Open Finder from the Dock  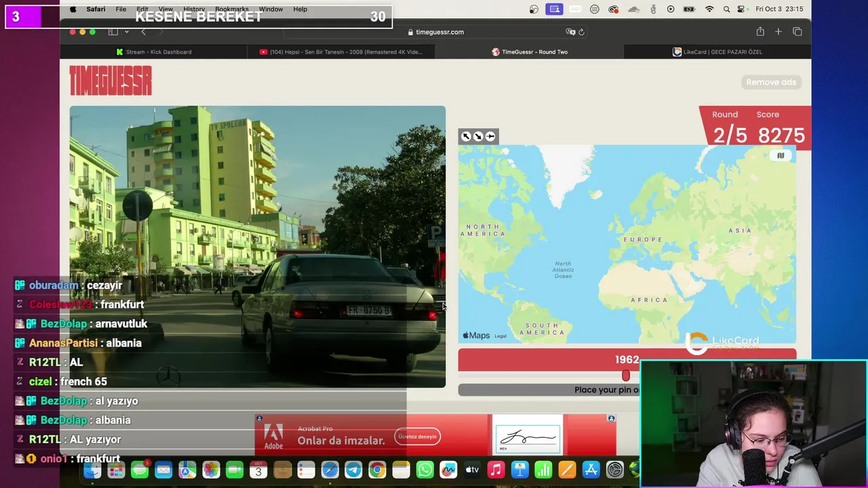tap(92, 470)
